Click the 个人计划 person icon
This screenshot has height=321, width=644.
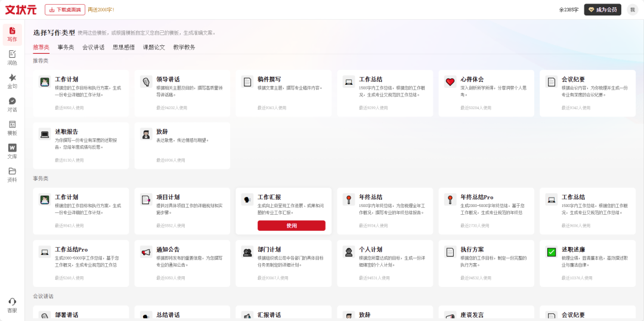click(x=349, y=252)
